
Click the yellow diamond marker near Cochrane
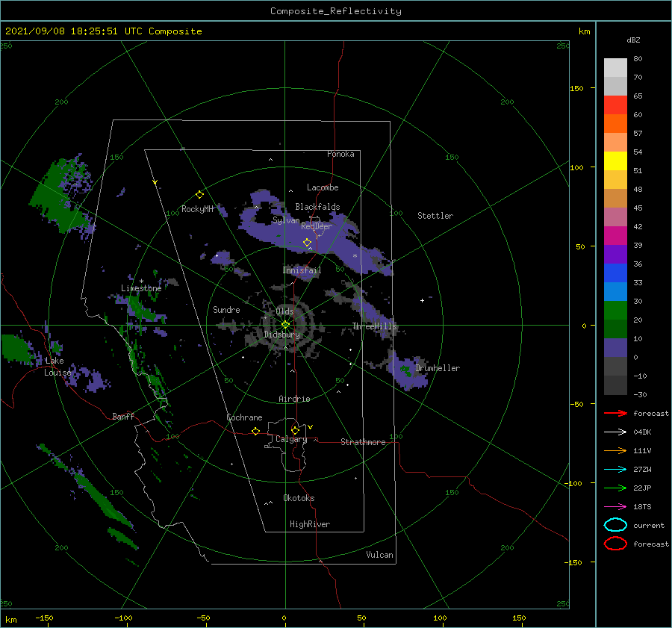click(255, 431)
